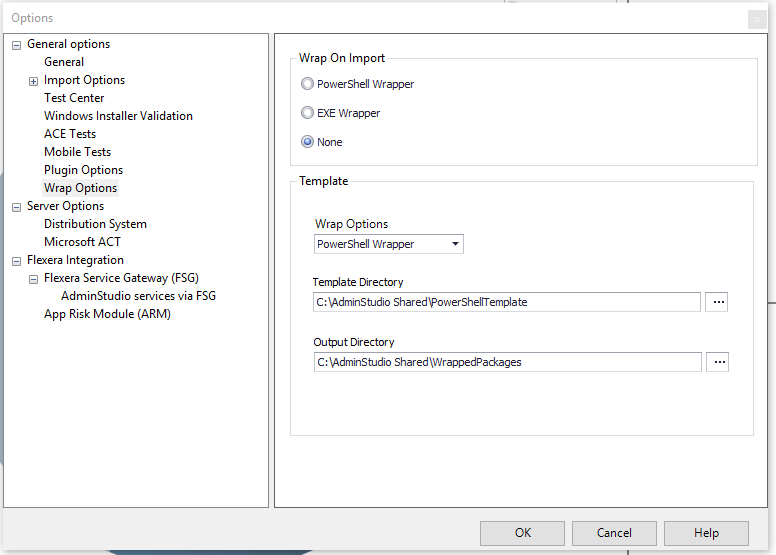Open Plugin Options page
Image resolution: width=776 pixels, height=555 pixels.
[83, 170]
